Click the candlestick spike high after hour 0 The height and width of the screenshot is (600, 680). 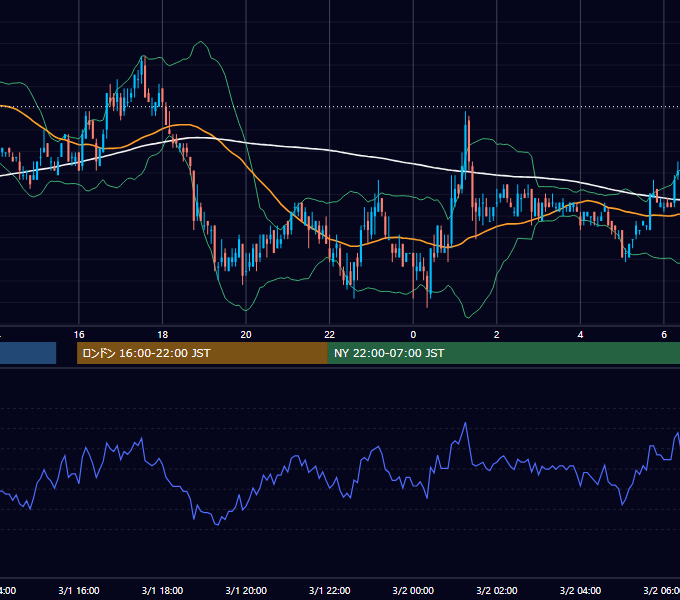click(466, 113)
